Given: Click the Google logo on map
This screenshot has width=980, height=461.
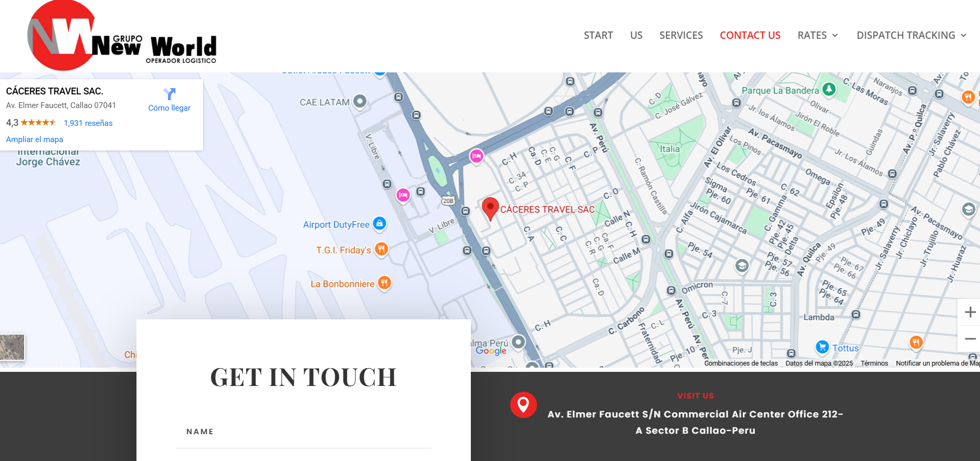Looking at the screenshot, I should point(491,351).
